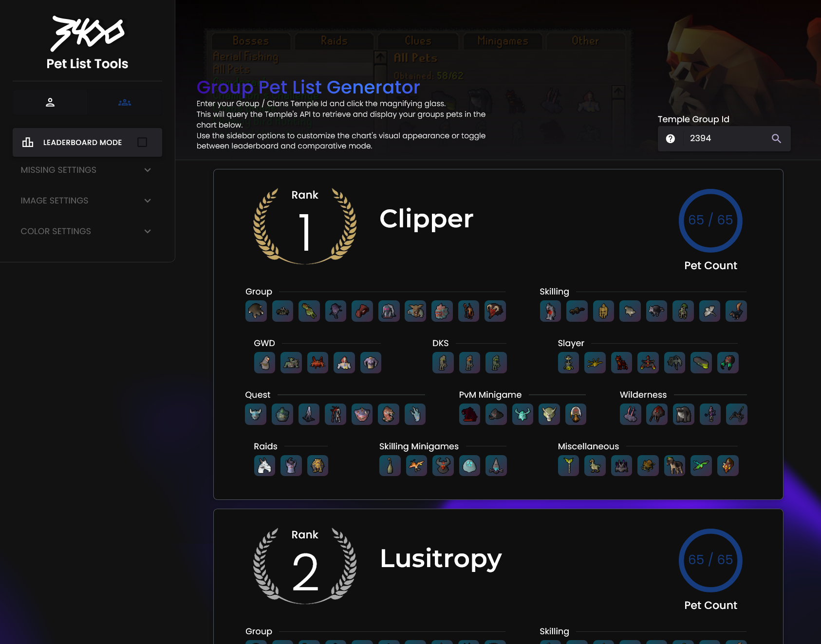This screenshot has width=821, height=644.
Task: Click Lusitropy's 65 / 65 pet count ring
Action: point(710,560)
